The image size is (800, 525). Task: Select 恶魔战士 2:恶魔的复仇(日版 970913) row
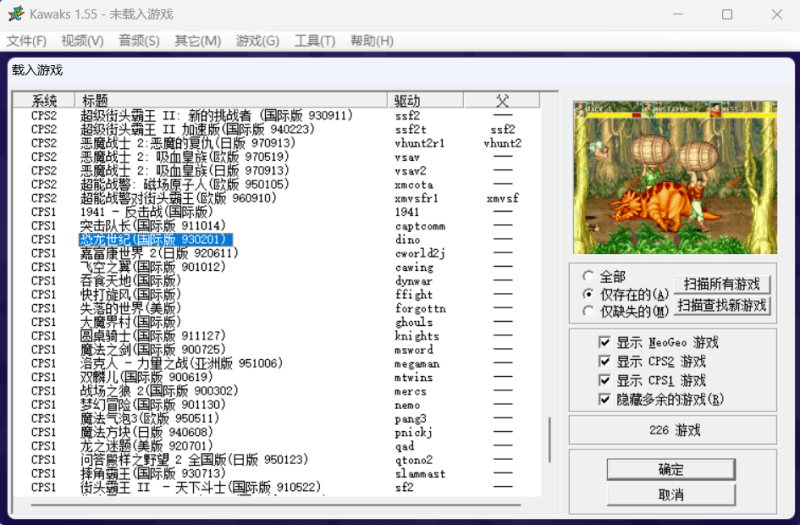coord(276,143)
